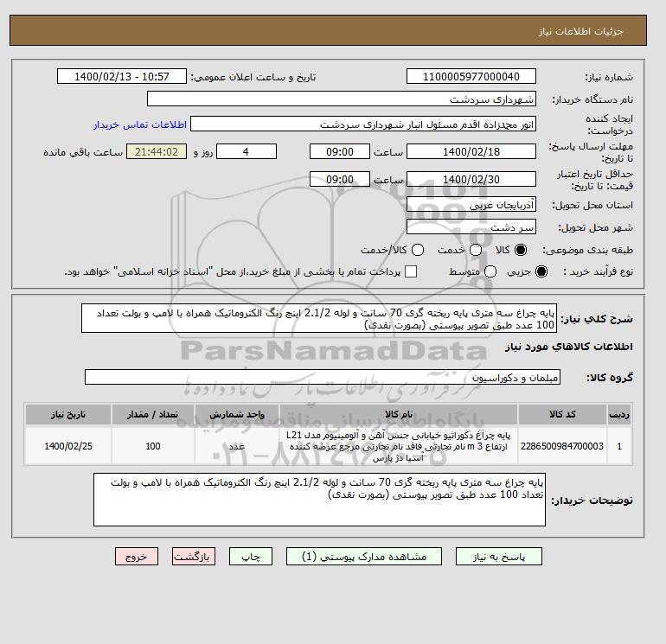Click the ردیف column header
The image size is (666, 644).
[619, 414]
